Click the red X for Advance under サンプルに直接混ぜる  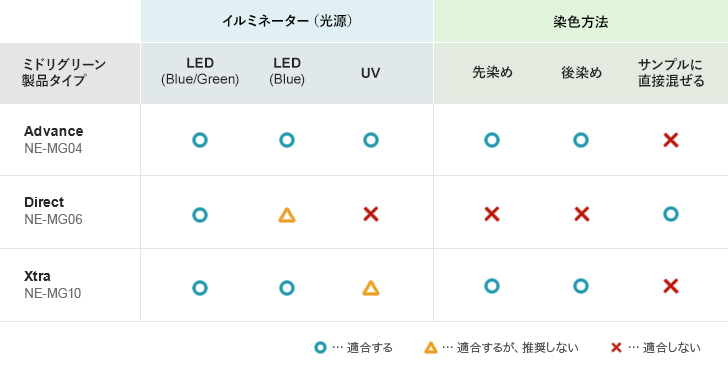tap(671, 140)
